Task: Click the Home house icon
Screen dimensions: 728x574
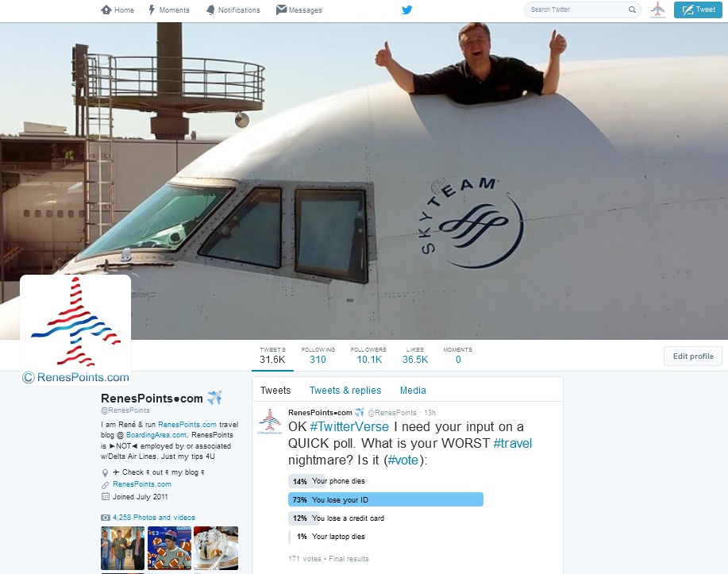Action: 106,10
